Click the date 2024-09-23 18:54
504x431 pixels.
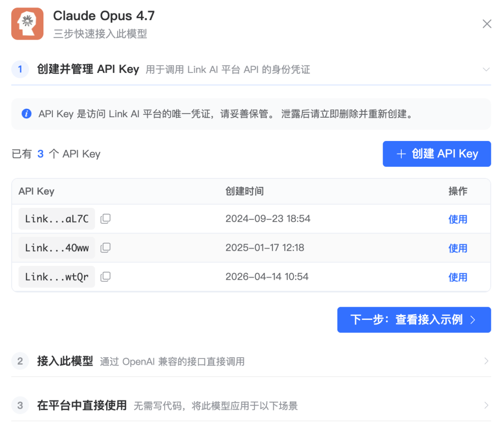click(x=268, y=219)
